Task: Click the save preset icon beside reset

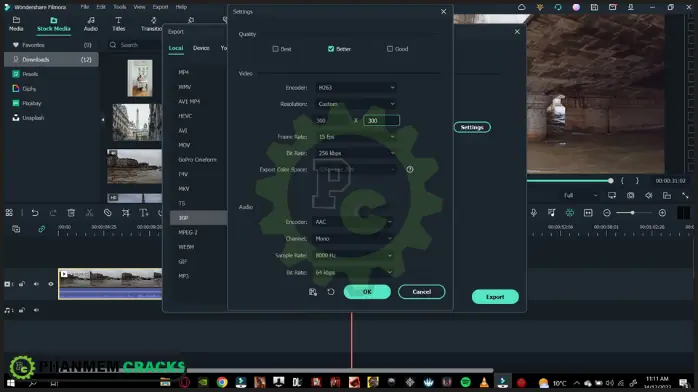Action: 313,292
